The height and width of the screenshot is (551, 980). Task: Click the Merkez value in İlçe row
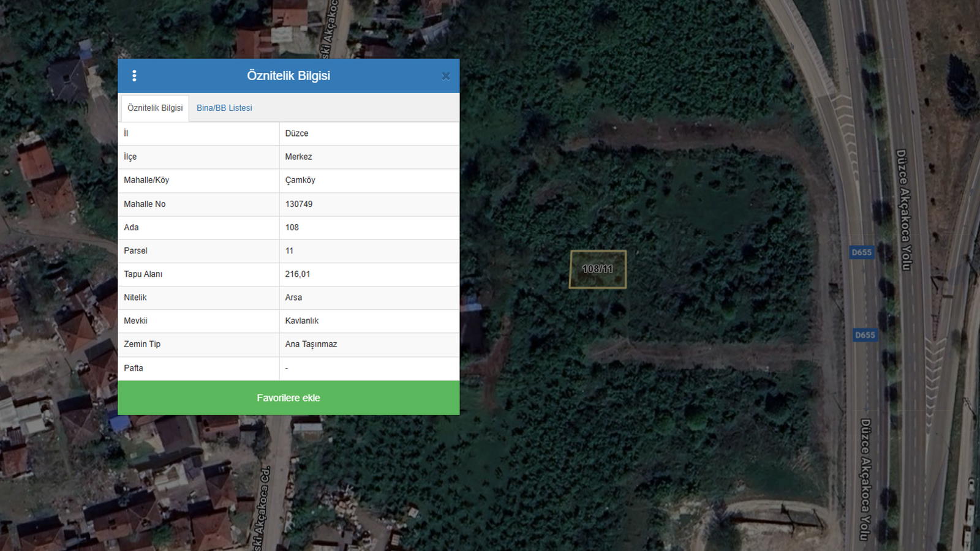coord(298,157)
